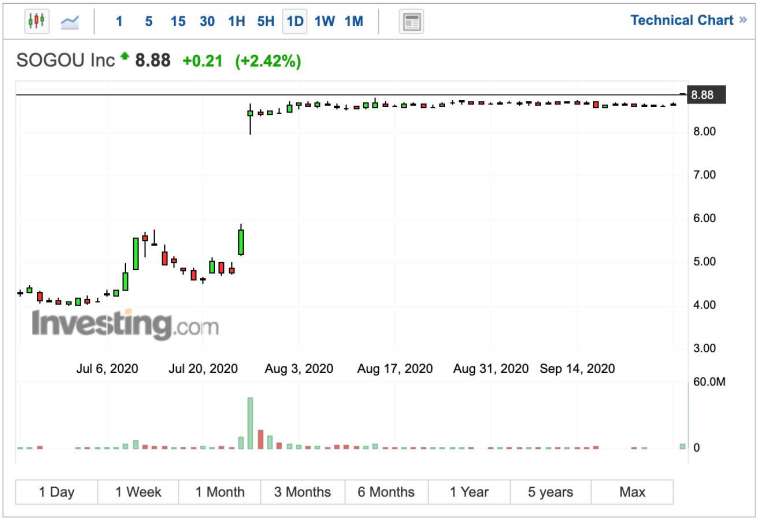Click the Sep 14, 2020 date label
760x521 pixels.
coord(577,369)
